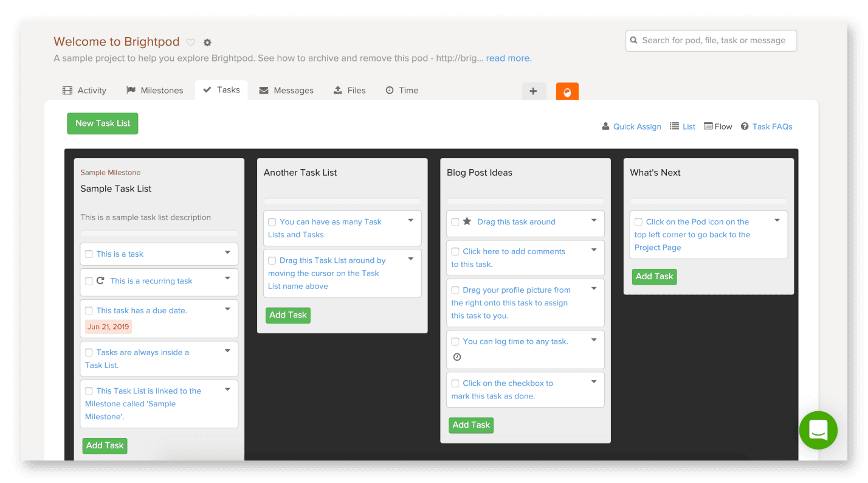
Task: Check 'You can have as many Task Lists' checkbox
Action: [x=272, y=222]
